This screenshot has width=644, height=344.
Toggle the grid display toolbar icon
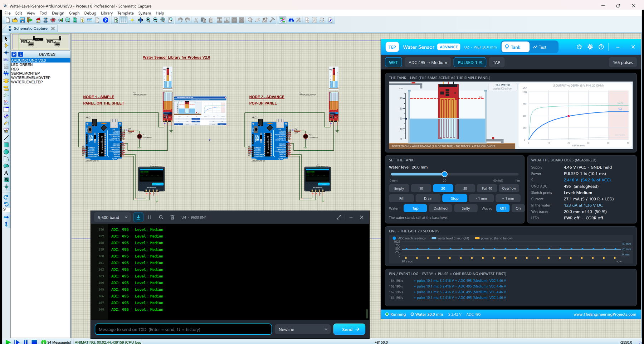point(123,20)
